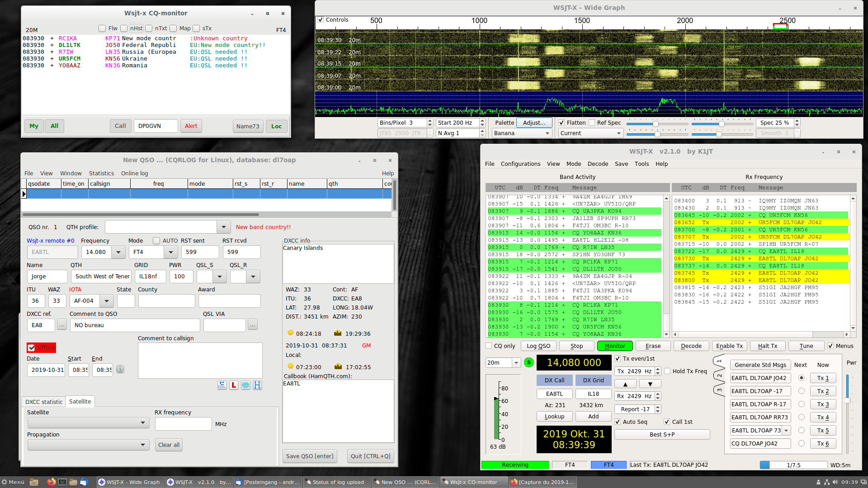Click the Log QSO button
868x488 pixels.
[538, 346]
